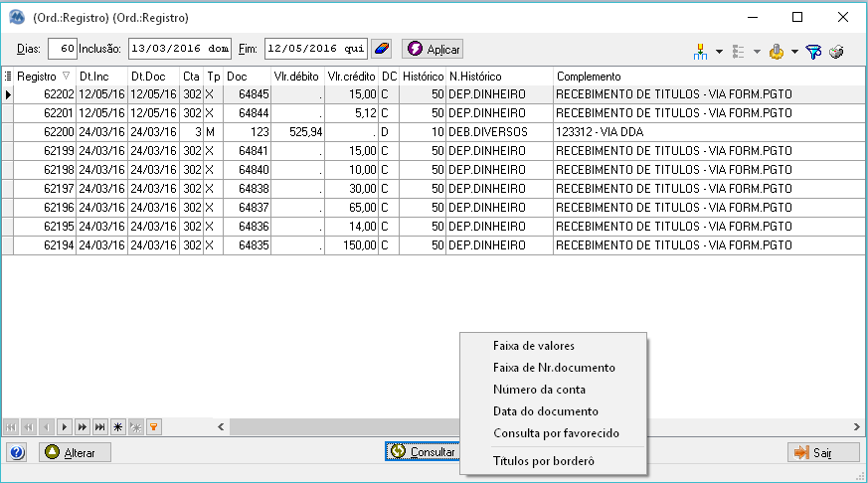868x483 pixels.
Task: Click the Dt.Doc column header
Action: (153, 77)
